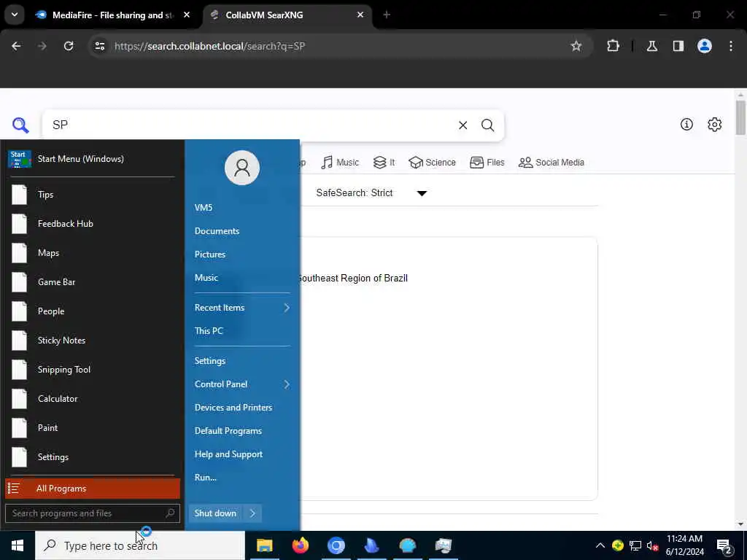Show hidden system tray icons
This screenshot has height=560, width=747.
pos(600,545)
